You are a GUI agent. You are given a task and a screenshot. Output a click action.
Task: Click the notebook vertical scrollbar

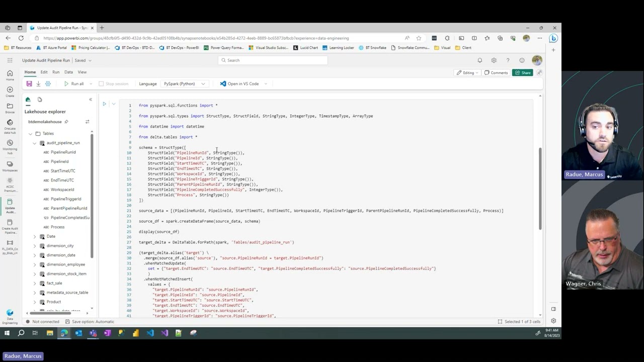click(540, 189)
